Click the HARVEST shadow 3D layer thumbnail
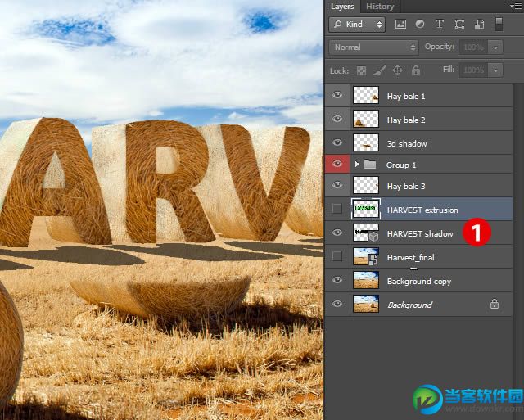Screen dimensions: 524x420 tap(366, 233)
